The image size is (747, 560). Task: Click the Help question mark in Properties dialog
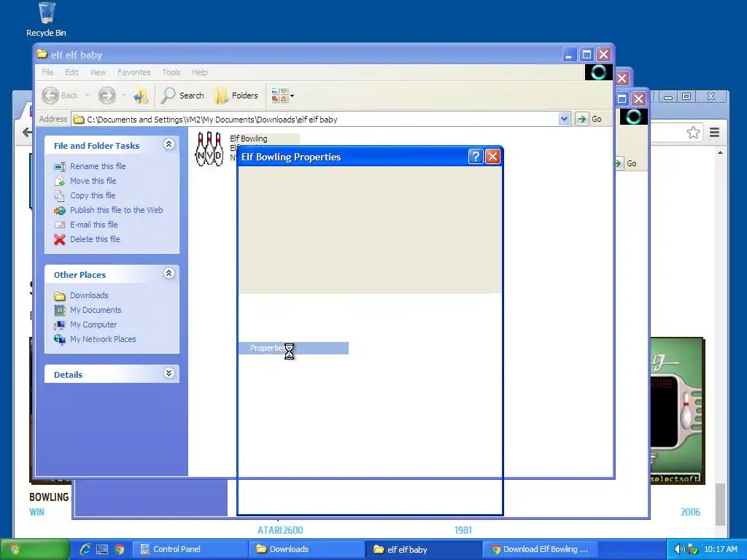(476, 157)
